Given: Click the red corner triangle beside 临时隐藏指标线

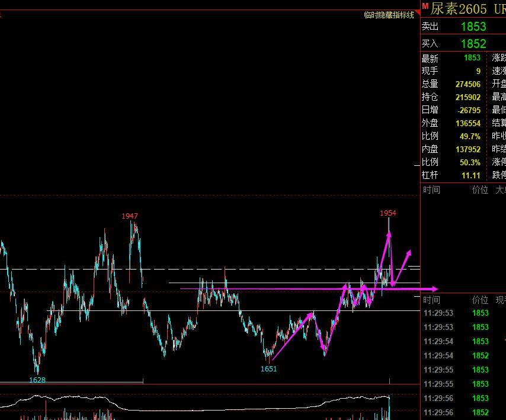Looking at the screenshot, I should coord(418,13).
